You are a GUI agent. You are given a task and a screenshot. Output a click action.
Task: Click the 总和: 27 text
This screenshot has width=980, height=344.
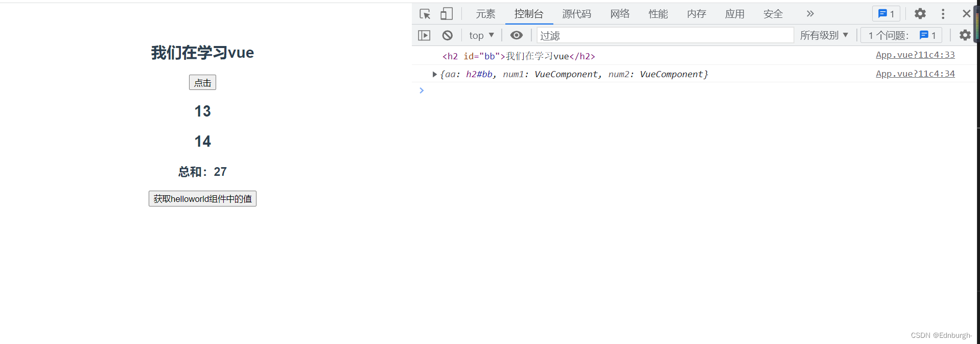click(x=202, y=172)
